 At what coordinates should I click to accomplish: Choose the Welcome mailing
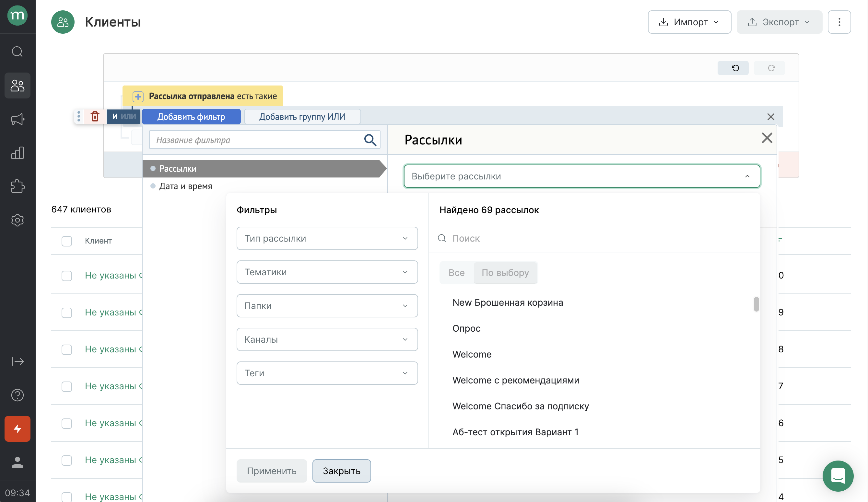472,354
